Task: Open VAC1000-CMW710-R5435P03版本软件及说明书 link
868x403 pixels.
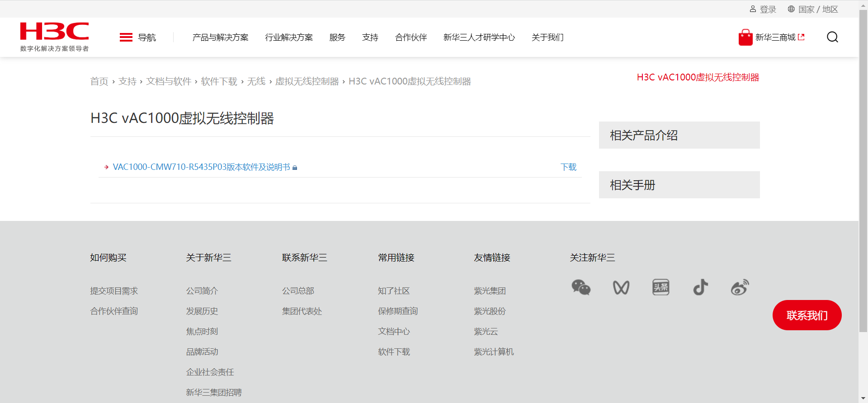Action: click(202, 167)
